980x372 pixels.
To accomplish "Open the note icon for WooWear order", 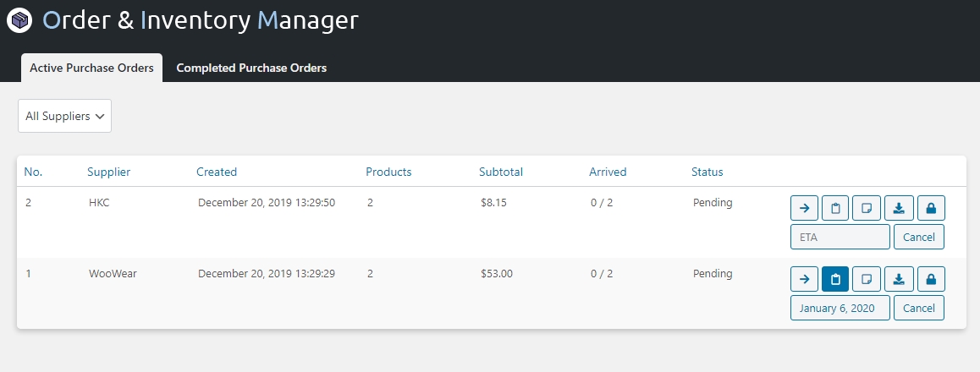I will click(867, 279).
